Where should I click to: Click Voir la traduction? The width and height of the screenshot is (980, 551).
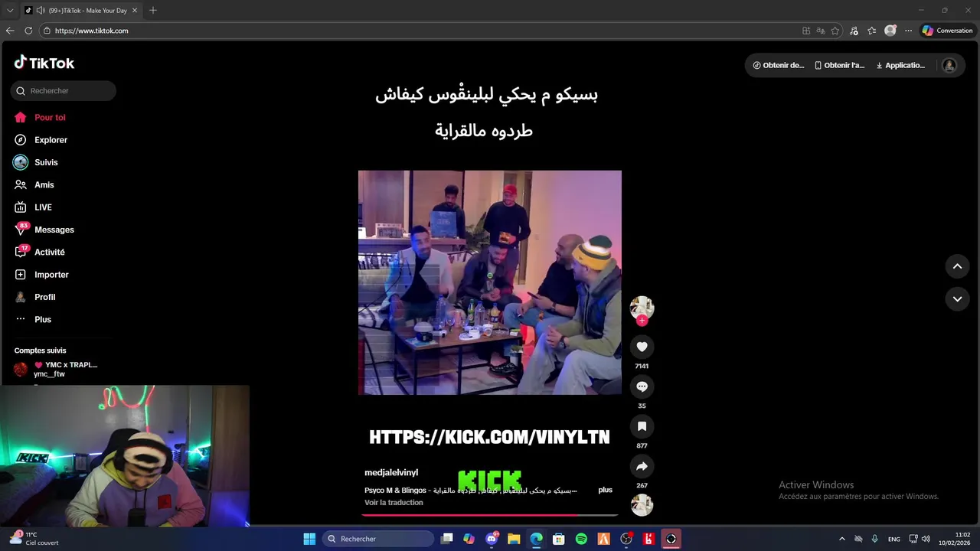pos(394,503)
